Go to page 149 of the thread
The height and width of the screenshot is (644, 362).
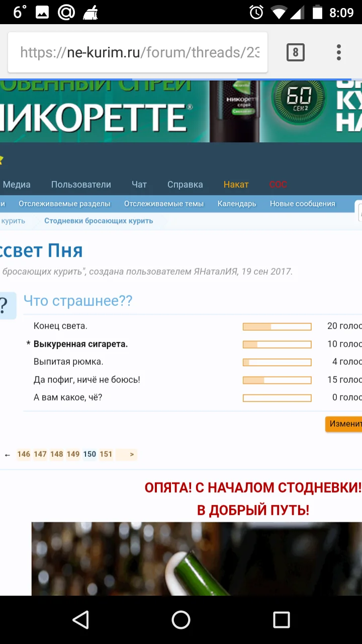(x=73, y=454)
